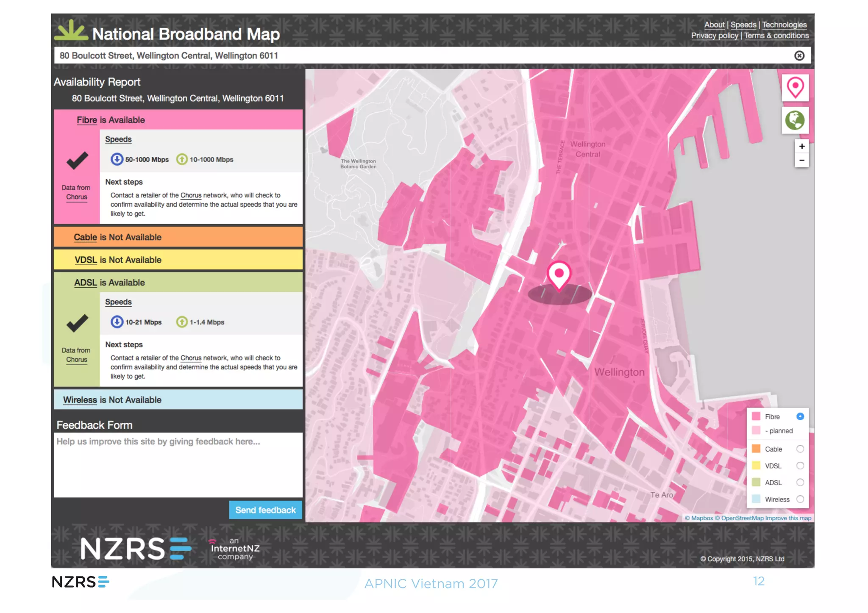Expand the Cable is Not Available section
This screenshot has width=868, height=613.
click(x=178, y=237)
